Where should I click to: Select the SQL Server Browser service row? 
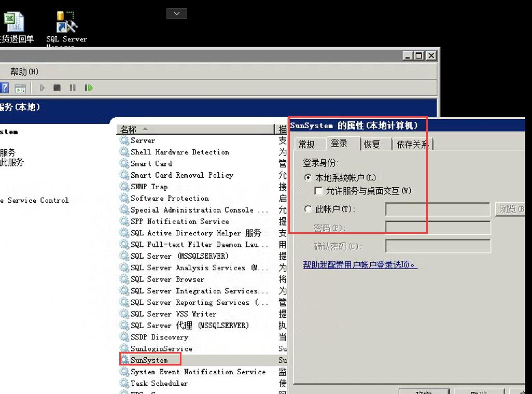pos(167,279)
